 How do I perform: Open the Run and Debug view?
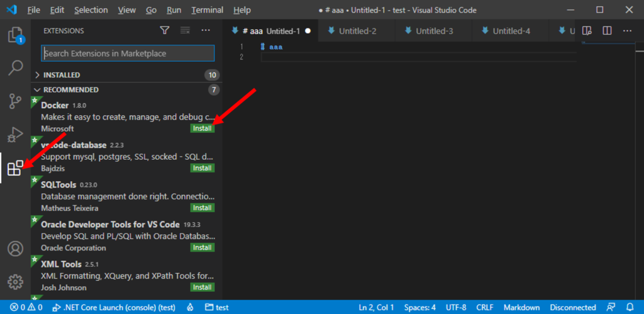tap(16, 135)
